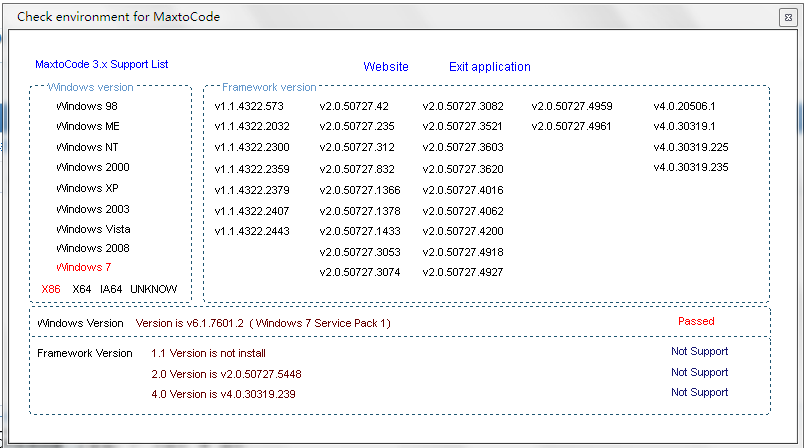This screenshot has width=804, height=448.
Task: Click framework version v4.0.20506.1
Action: coord(685,106)
